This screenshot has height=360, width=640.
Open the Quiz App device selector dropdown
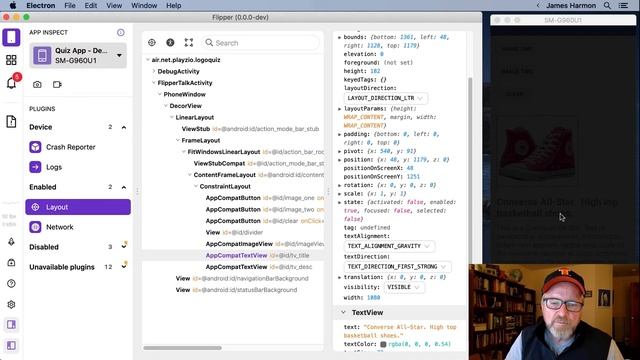(x=78, y=56)
